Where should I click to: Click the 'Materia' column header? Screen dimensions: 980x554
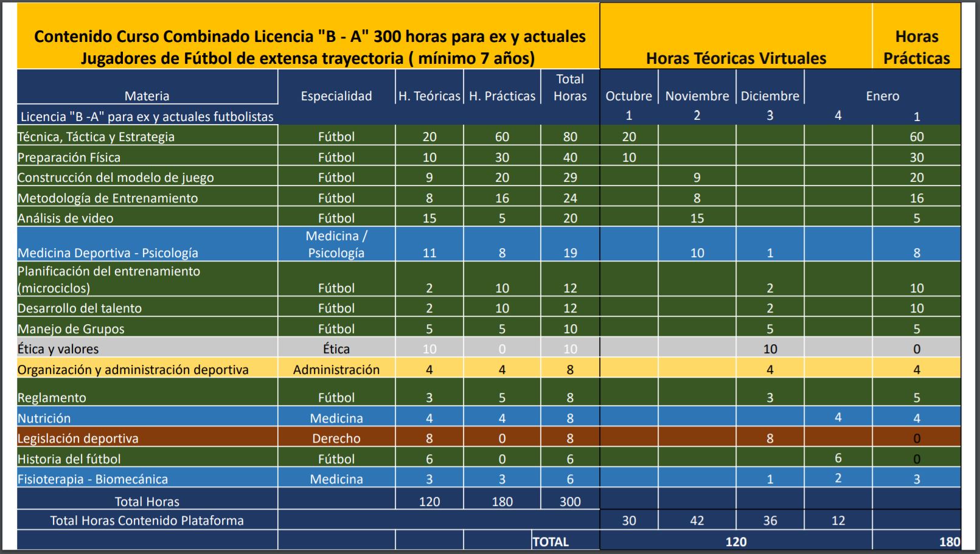click(147, 86)
